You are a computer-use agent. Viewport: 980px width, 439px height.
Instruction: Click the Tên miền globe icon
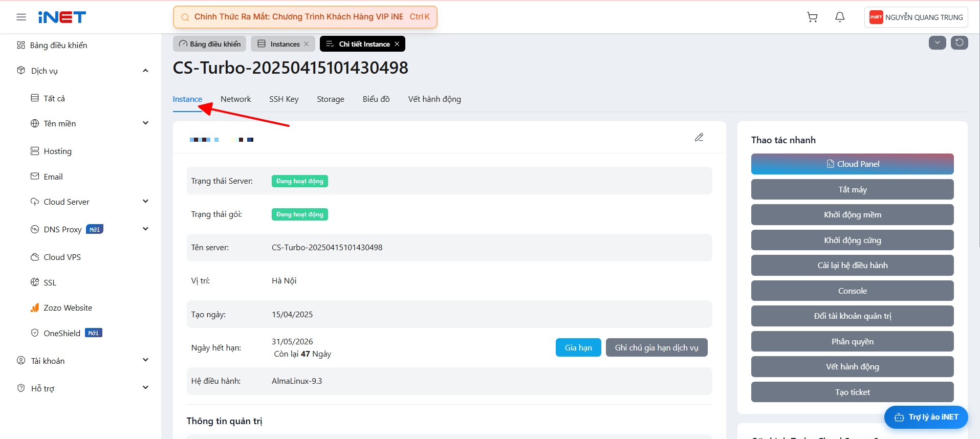pyautogui.click(x=35, y=123)
